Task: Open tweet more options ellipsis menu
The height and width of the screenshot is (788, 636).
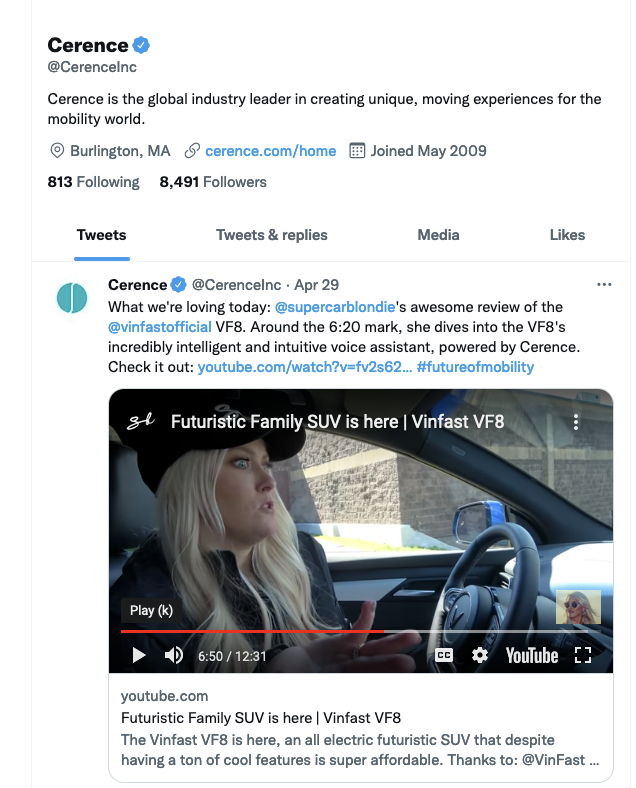Action: pos(604,284)
